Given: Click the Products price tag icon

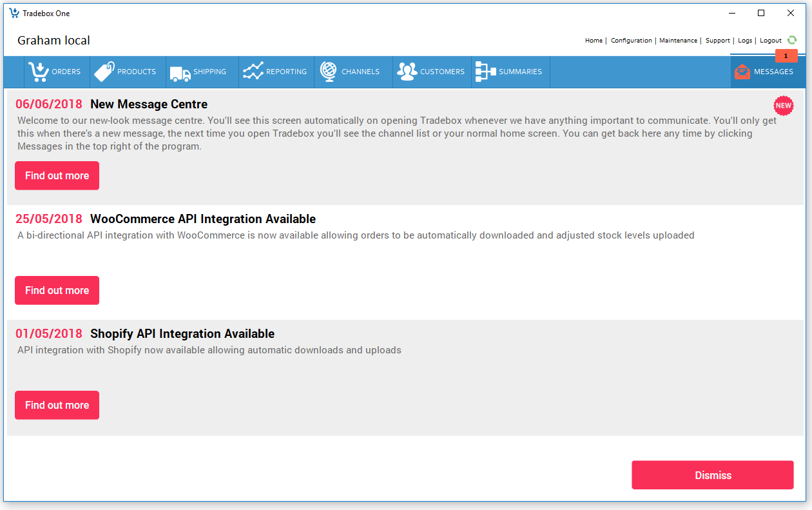Looking at the screenshot, I should click(x=104, y=72).
